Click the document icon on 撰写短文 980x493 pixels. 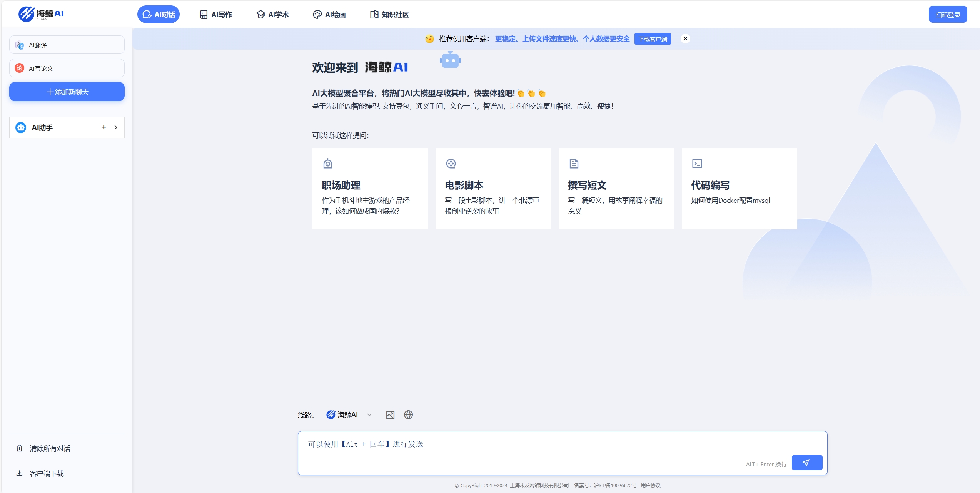point(574,164)
